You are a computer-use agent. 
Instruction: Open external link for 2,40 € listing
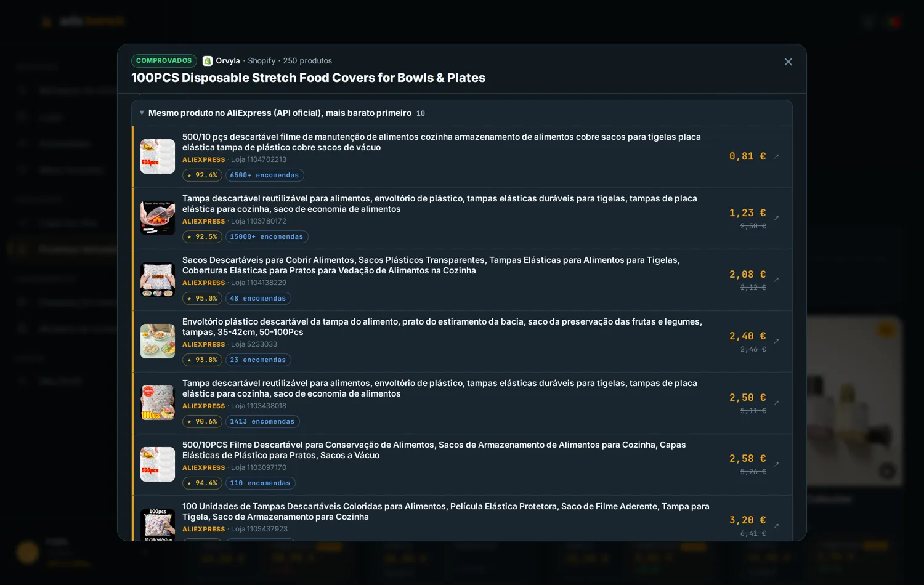tap(776, 341)
